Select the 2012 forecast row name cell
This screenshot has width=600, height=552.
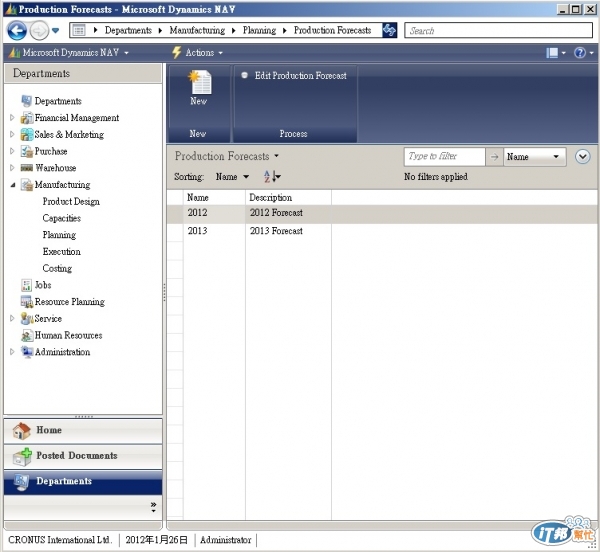[x=214, y=213]
